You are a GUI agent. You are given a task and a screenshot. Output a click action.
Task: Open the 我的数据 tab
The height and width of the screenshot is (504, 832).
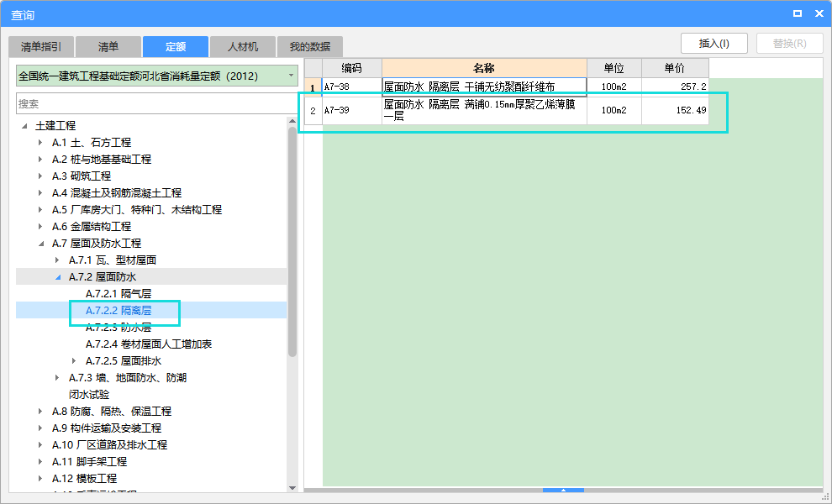(310, 47)
